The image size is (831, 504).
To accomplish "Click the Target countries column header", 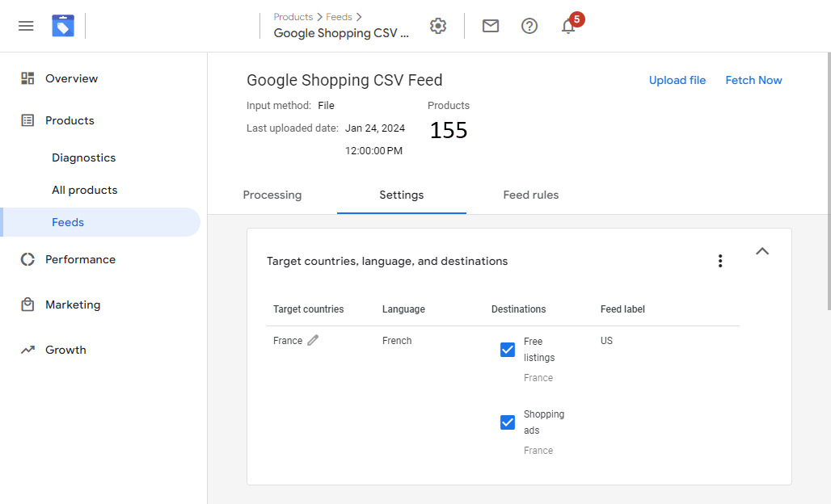I will pyautogui.click(x=309, y=309).
